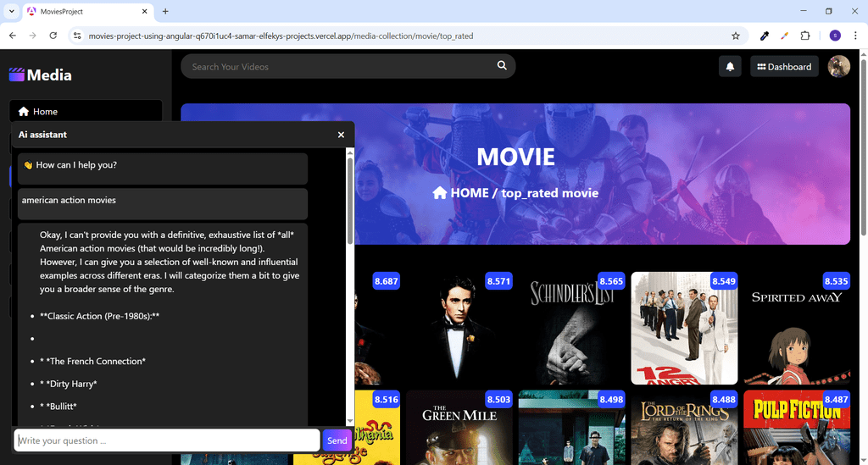Click the search magnifier icon
The width and height of the screenshot is (868, 465).
(x=502, y=65)
